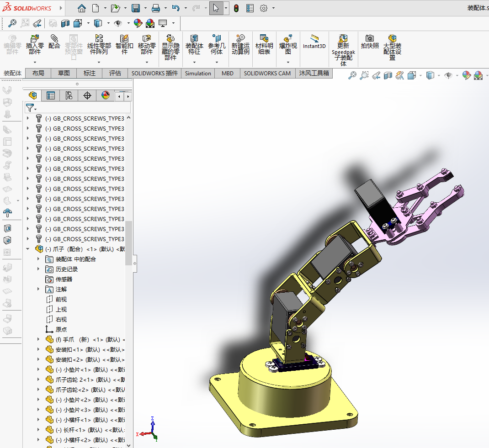The height and width of the screenshot is (448, 489).
Task: Click Smart Fasteners (智能扣件)
Action: (124, 45)
